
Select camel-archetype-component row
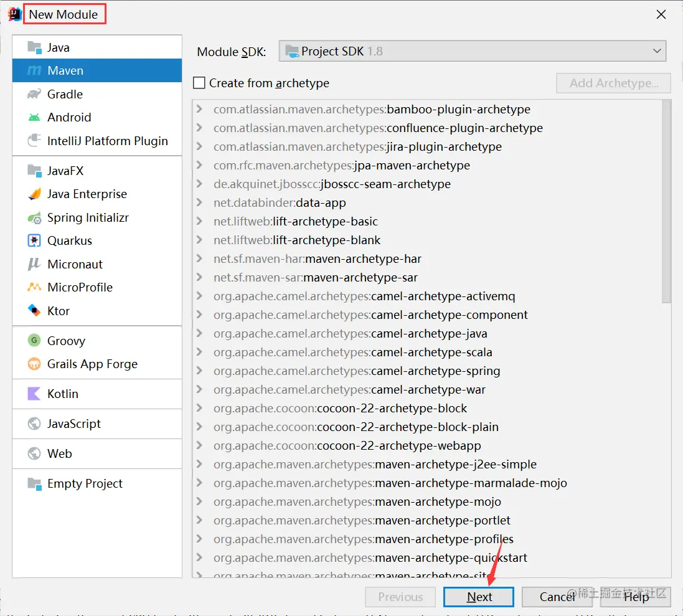pyautogui.click(x=427, y=315)
